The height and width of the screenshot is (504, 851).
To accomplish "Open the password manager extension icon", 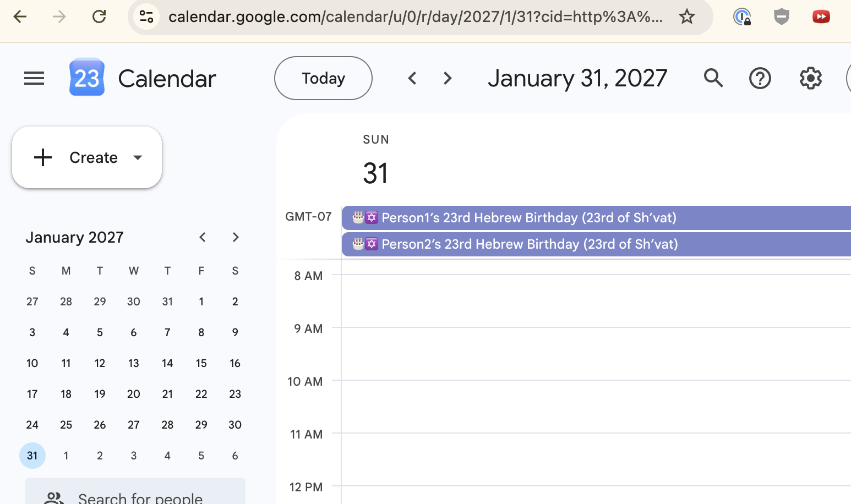I will pos(742,17).
